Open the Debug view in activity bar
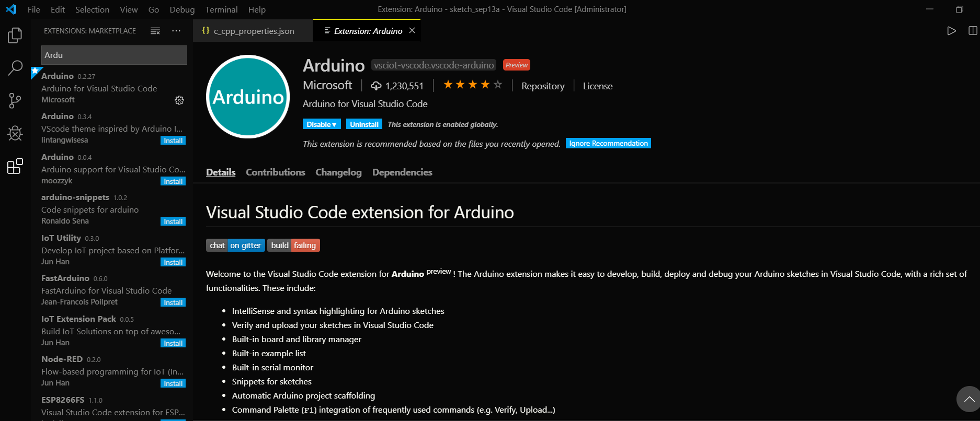Screen dimensions: 980x421 [15, 133]
